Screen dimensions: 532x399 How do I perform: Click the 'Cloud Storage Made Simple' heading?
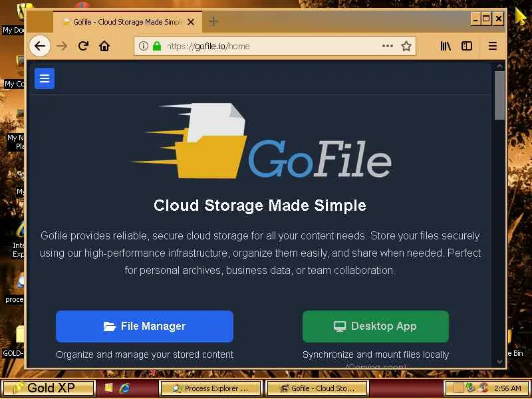tap(260, 205)
